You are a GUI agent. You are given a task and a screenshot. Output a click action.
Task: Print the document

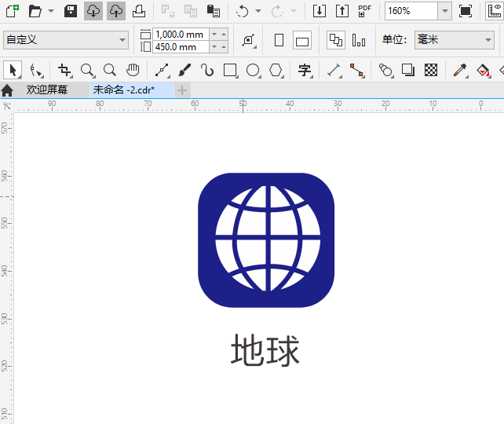139,11
